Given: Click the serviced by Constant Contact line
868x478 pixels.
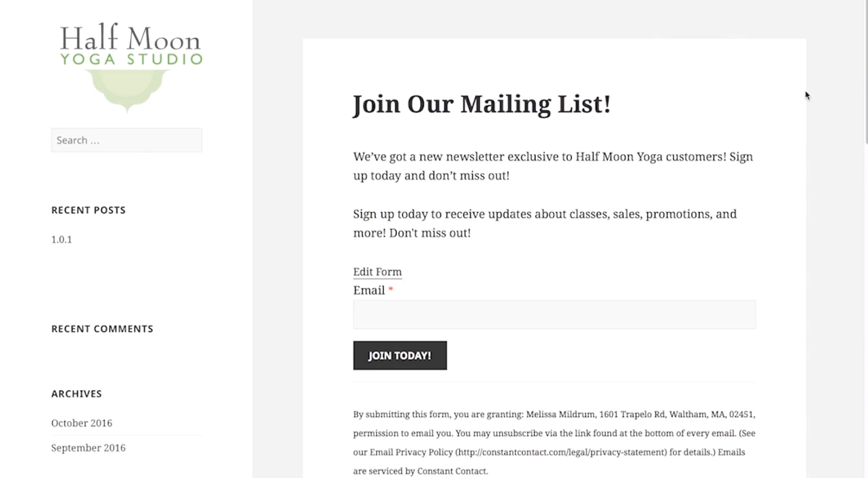Looking at the screenshot, I should [x=420, y=471].
